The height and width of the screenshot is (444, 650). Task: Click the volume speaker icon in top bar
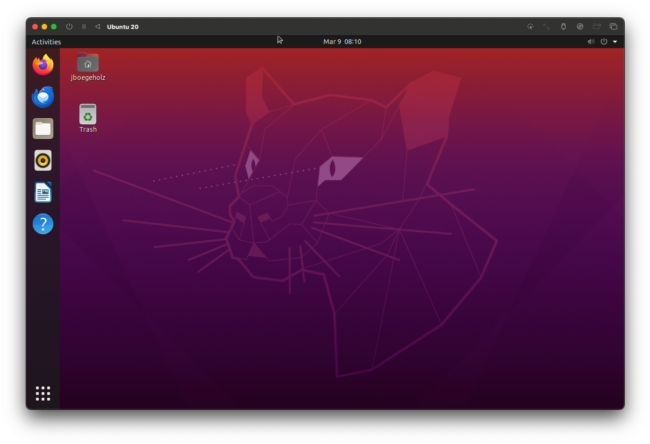coord(591,42)
